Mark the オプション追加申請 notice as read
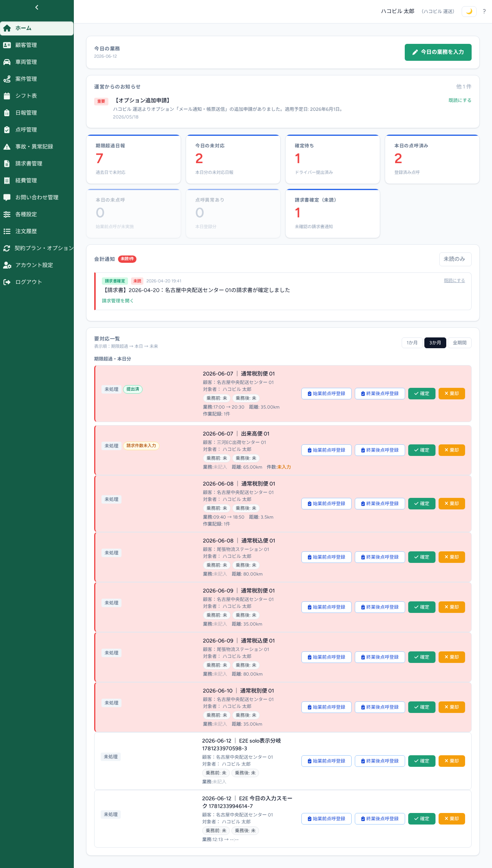The image size is (492, 868). 460,100
